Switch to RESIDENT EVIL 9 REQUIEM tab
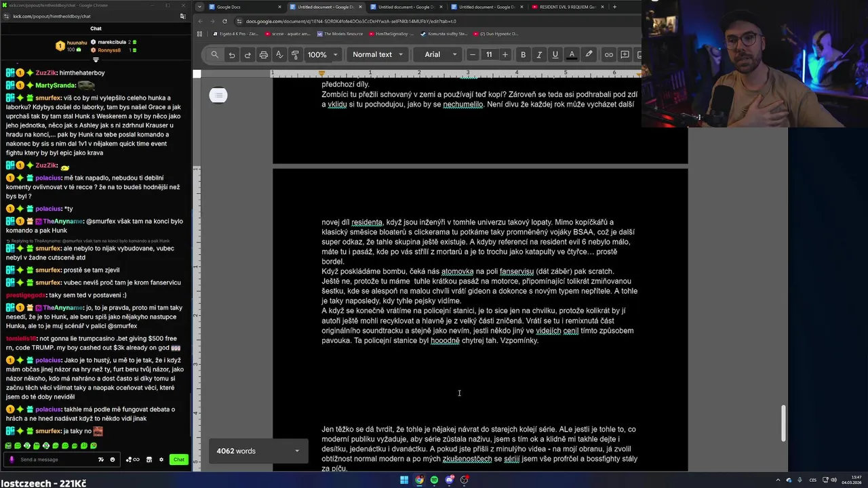Viewport: 868px width, 488px height. [567, 7]
